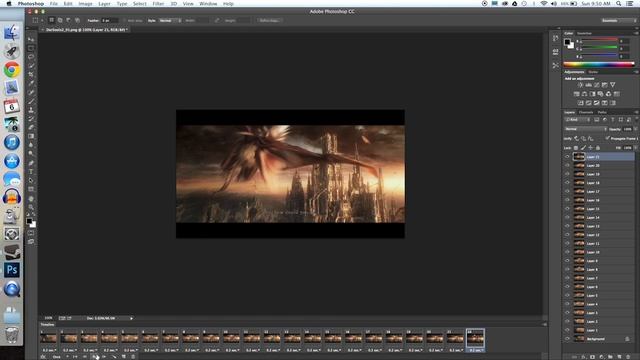Click Add to selection icon in options bar
The width and height of the screenshot is (640, 360).
(60, 20)
